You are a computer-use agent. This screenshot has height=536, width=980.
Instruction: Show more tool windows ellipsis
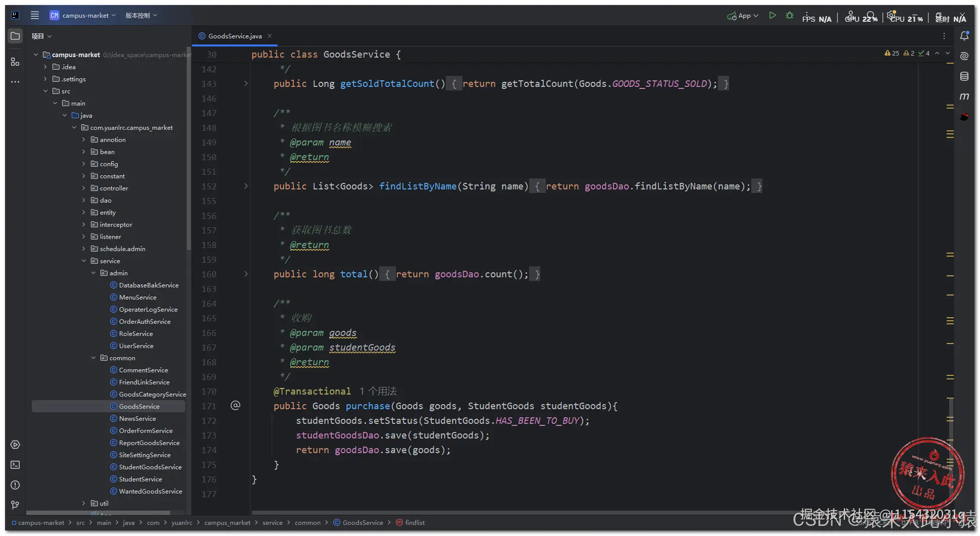tap(15, 81)
